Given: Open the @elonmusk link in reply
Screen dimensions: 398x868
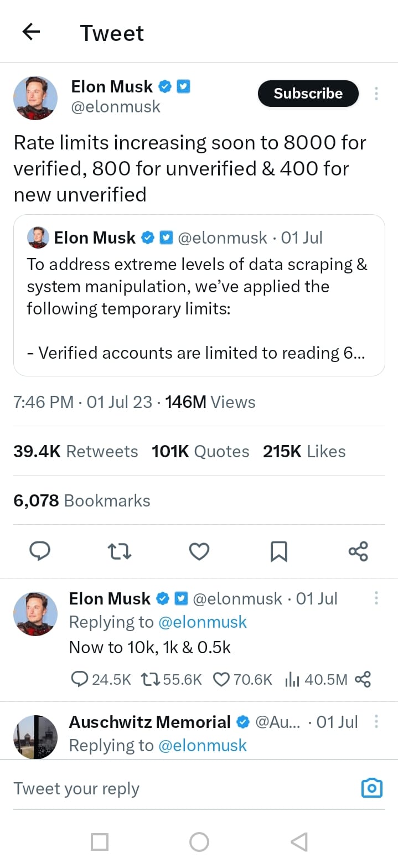Looking at the screenshot, I should pyautogui.click(x=203, y=622).
